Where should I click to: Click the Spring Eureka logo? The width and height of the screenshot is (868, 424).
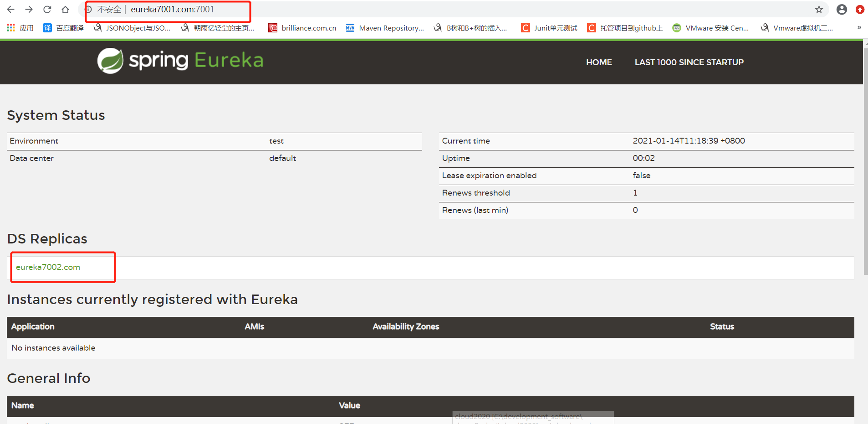180,61
